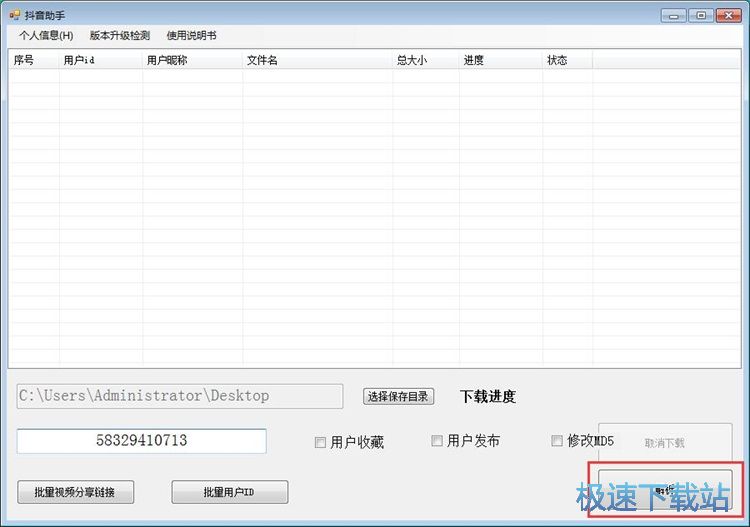Sort by the 总大小 column header
The width and height of the screenshot is (750, 527).
[x=426, y=60]
